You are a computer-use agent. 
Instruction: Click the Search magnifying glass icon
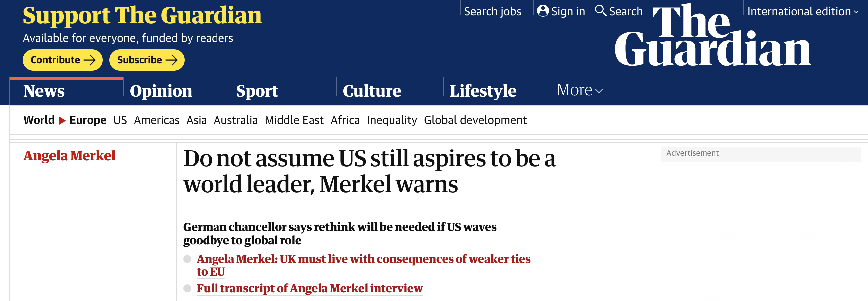tap(600, 10)
